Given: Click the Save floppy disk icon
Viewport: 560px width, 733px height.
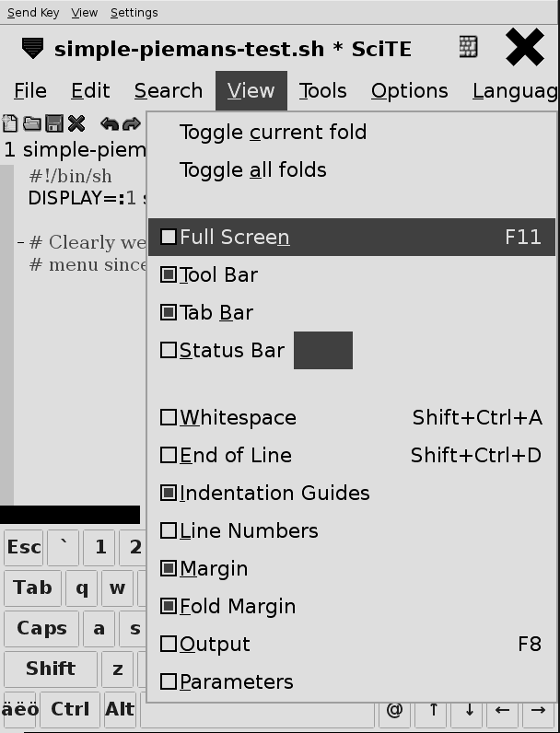Looking at the screenshot, I should coord(54,123).
